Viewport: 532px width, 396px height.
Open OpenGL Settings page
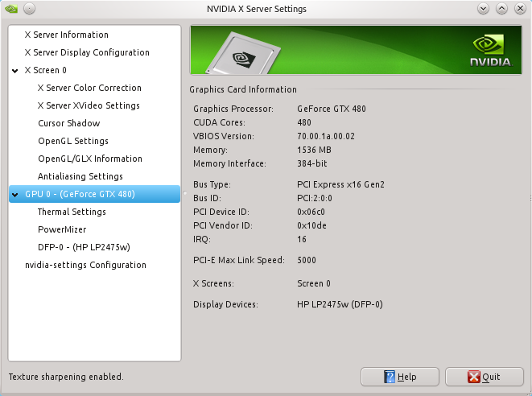[x=73, y=141]
